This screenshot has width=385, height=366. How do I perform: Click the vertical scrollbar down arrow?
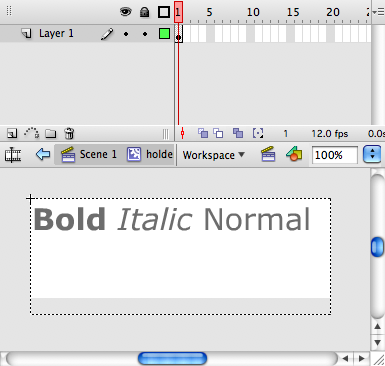click(x=377, y=343)
